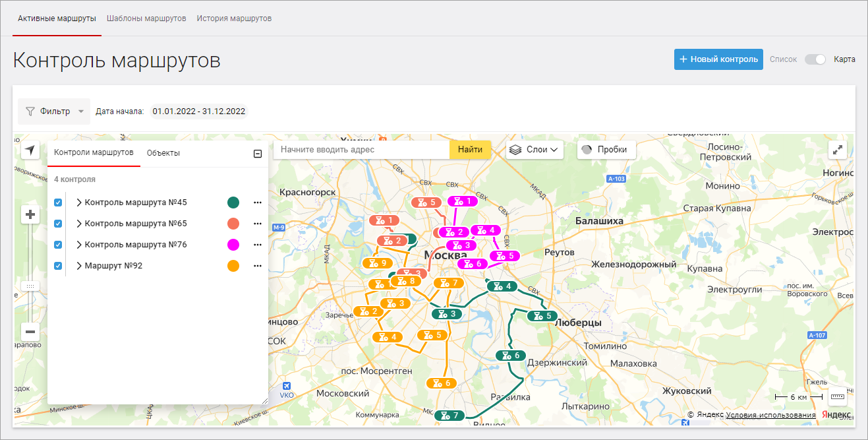Click the Найти search button
This screenshot has width=868, height=440.
471,150
